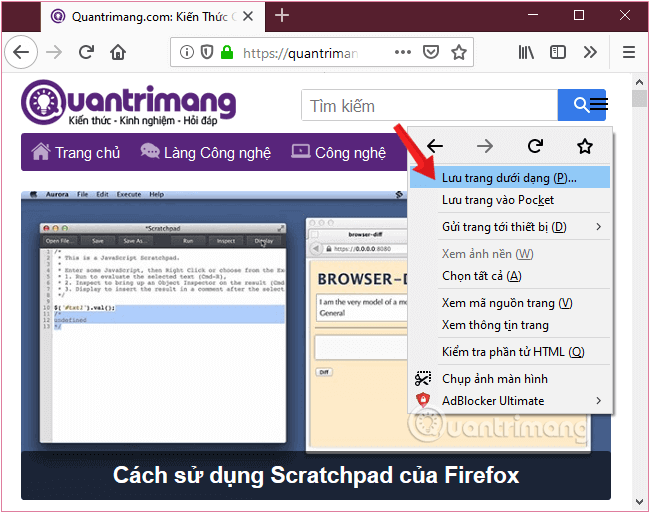Click the blue magnifier search button
The height and width of the screenshot is (513, 650).
(580, 105)
